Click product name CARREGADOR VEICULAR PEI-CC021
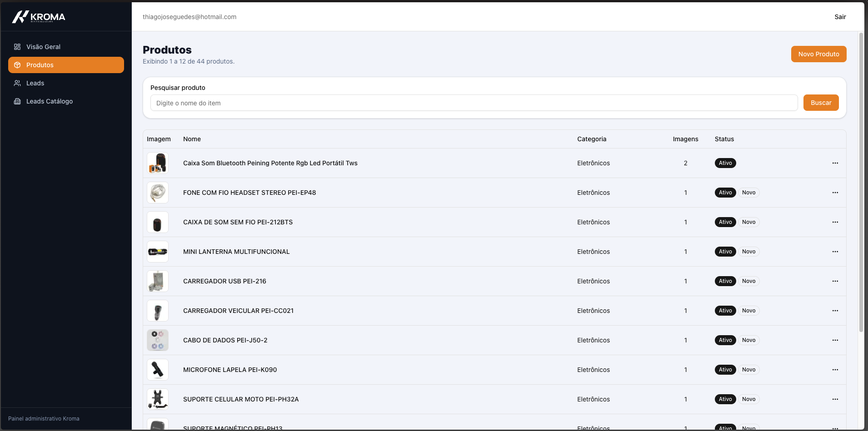Image resolution: width=868 pixels, height=431 pixels. (x=238, y=311)
